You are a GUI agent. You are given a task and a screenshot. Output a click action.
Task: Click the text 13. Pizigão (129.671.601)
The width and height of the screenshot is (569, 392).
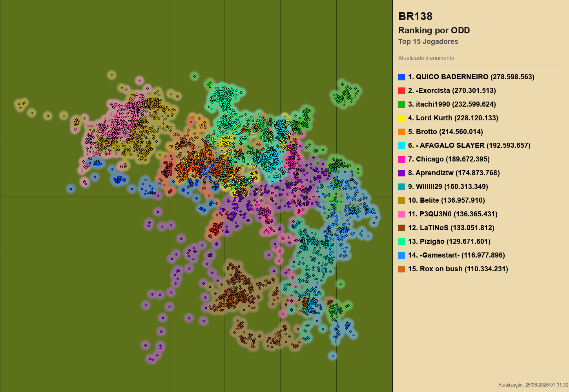point(449,241)
